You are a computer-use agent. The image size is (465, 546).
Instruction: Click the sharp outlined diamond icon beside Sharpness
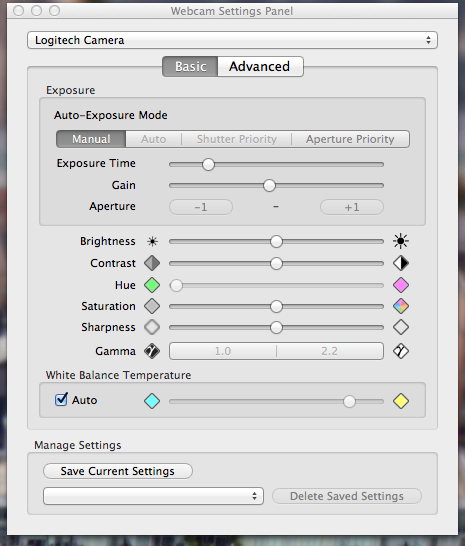tap(401, 327)
